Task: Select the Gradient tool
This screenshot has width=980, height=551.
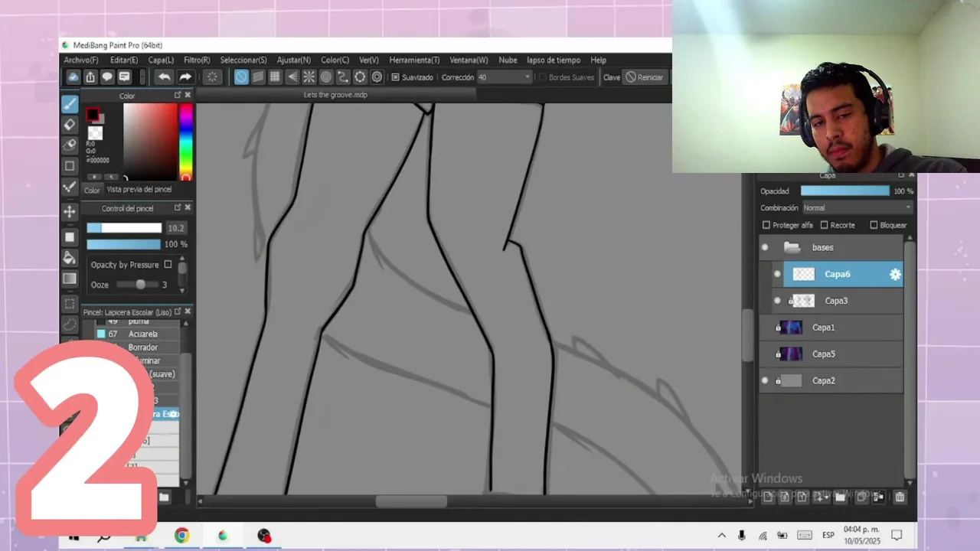Action: pyautogui.click(x=70, y=279)
